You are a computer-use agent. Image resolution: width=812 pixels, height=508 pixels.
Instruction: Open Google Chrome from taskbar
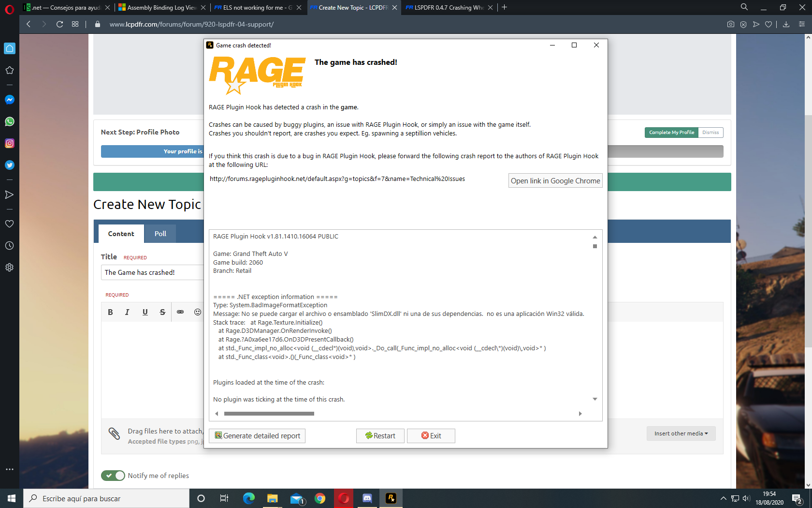[x=320, y=498]
